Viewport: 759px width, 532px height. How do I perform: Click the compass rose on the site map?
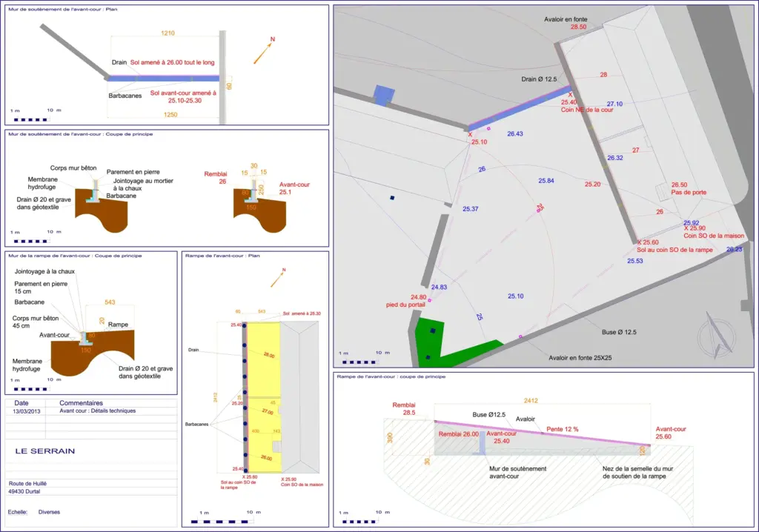[x=717, y=335]
